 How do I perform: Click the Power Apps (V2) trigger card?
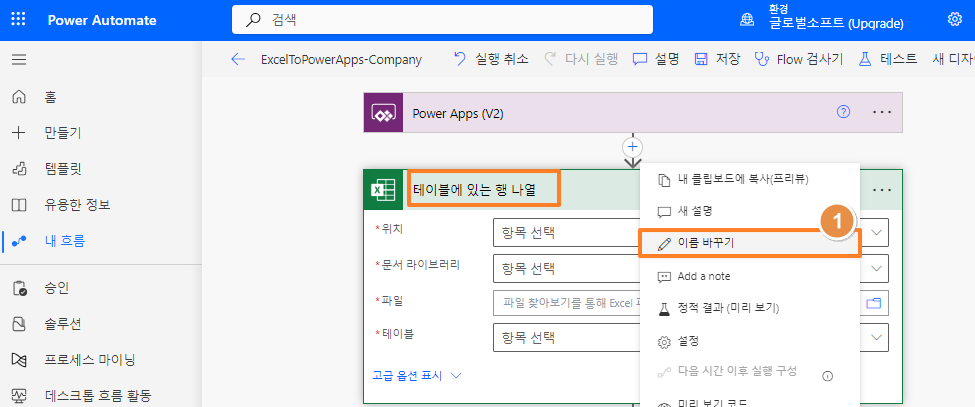(632, 112)
